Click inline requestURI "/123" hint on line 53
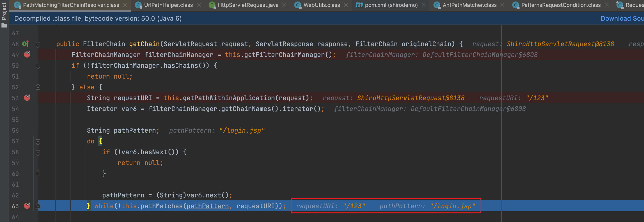This screenshot has height=222, width=644. tap(513, 98)
